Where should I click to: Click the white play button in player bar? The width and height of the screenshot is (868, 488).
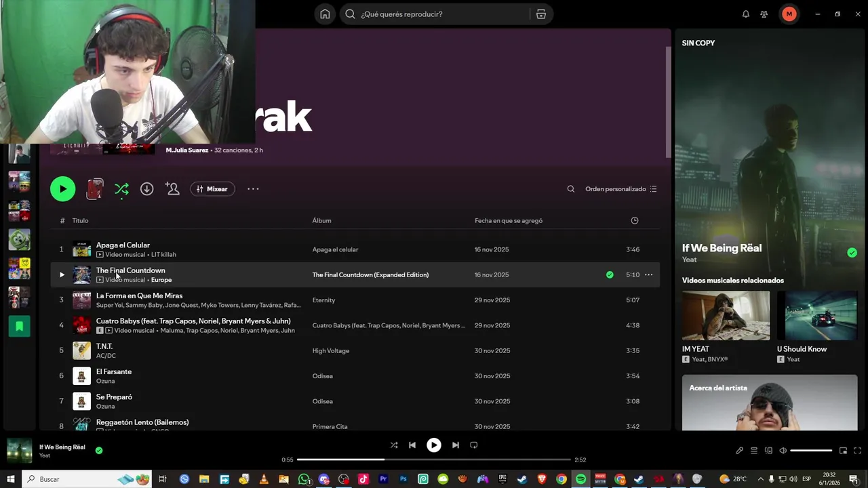pyautogui.click(x=434, y=445)
